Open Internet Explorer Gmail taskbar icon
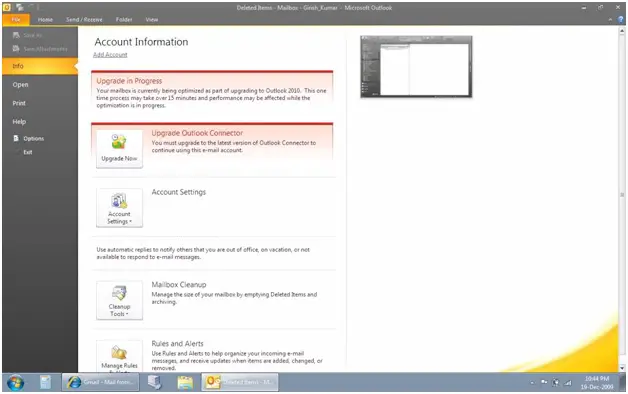Screen dimensions: 628x394 (x=101, y=382)
